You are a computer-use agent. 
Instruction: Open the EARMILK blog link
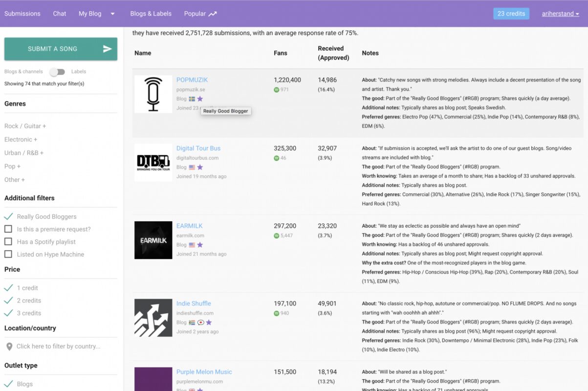click(x=190, y=226)
